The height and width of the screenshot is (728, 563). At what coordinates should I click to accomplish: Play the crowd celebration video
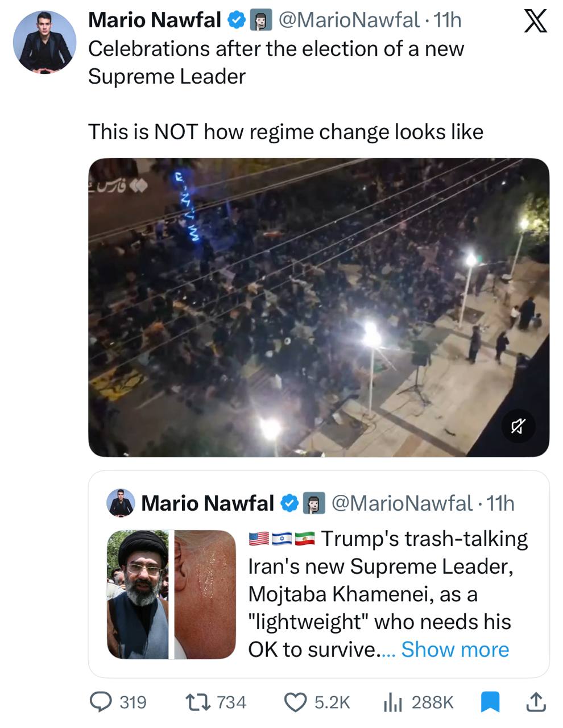coord(318,307)
